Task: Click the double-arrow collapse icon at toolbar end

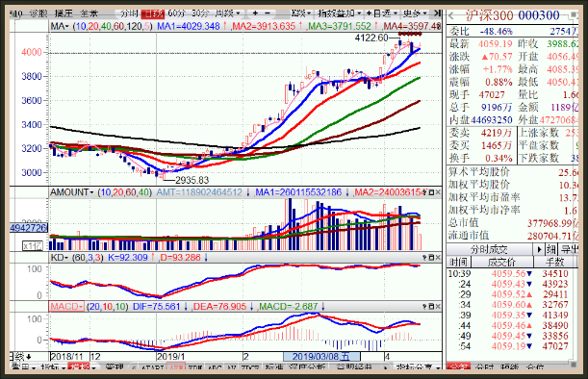Action: pyautogui.click(x=437, y=13)
